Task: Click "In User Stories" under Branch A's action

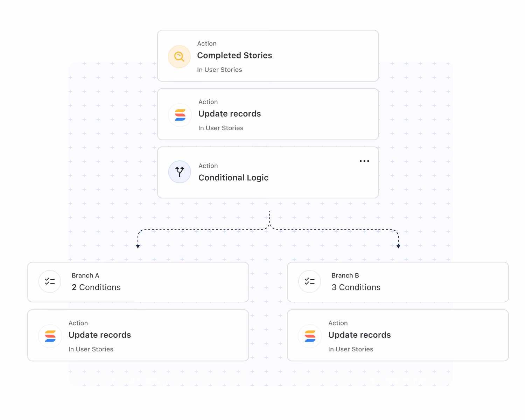Action: [91, 349]
